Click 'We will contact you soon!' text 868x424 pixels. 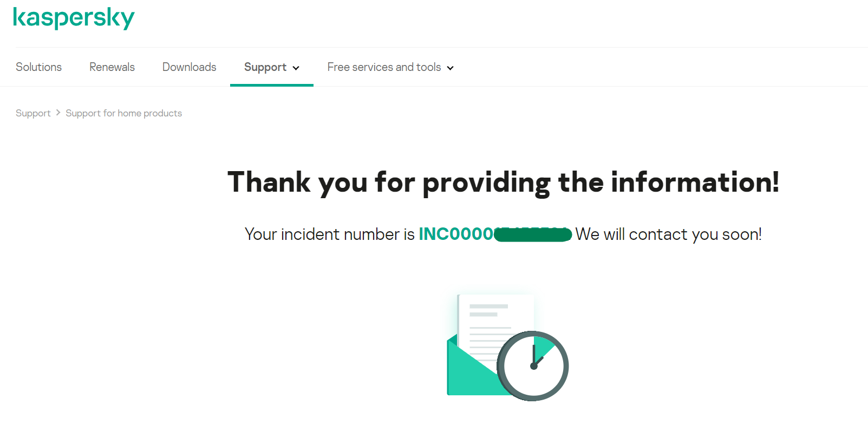point(668,234)
